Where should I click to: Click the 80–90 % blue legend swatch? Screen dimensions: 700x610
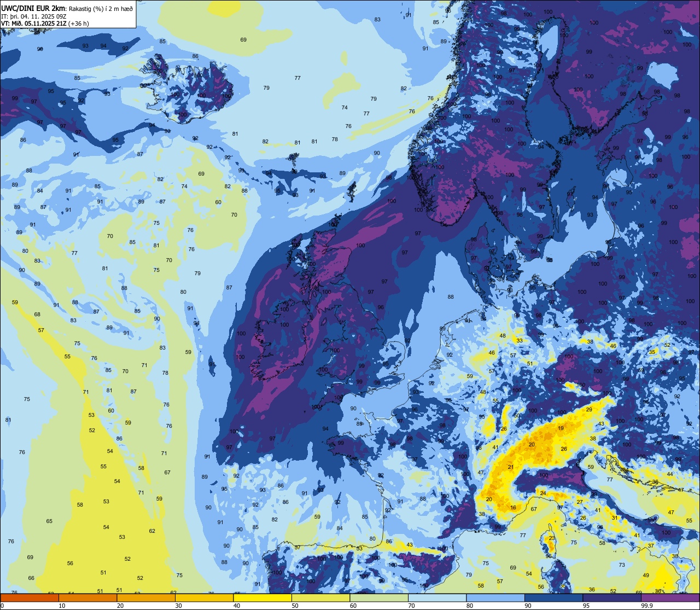495,597
